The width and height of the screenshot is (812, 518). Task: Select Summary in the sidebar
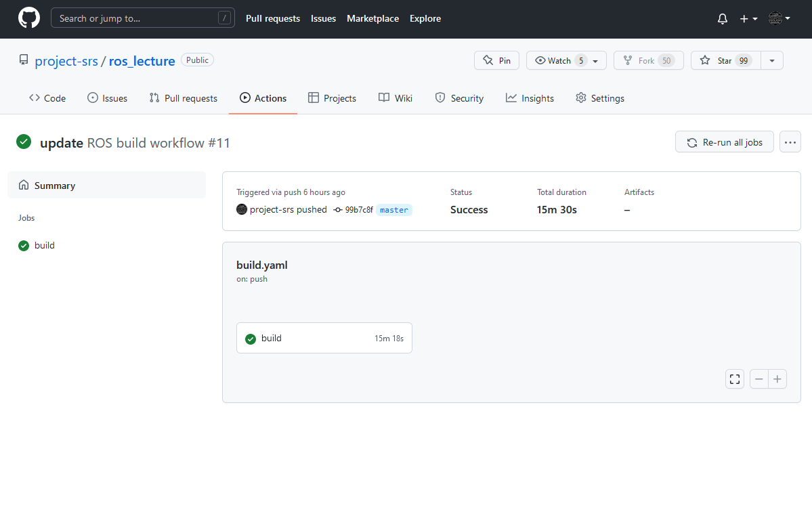107,185
